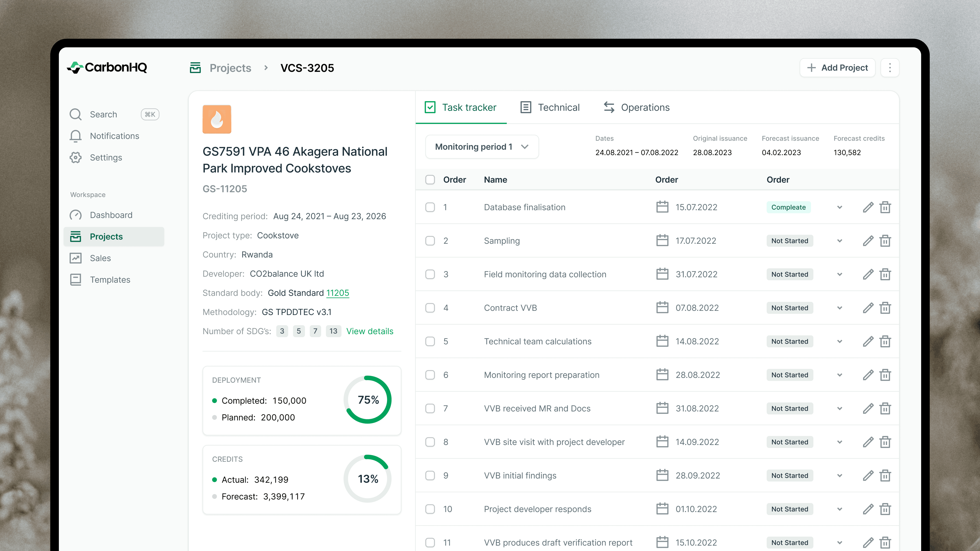Click the Projects breadcrumb archive icon
980x551 pixels.
[195, 68]
